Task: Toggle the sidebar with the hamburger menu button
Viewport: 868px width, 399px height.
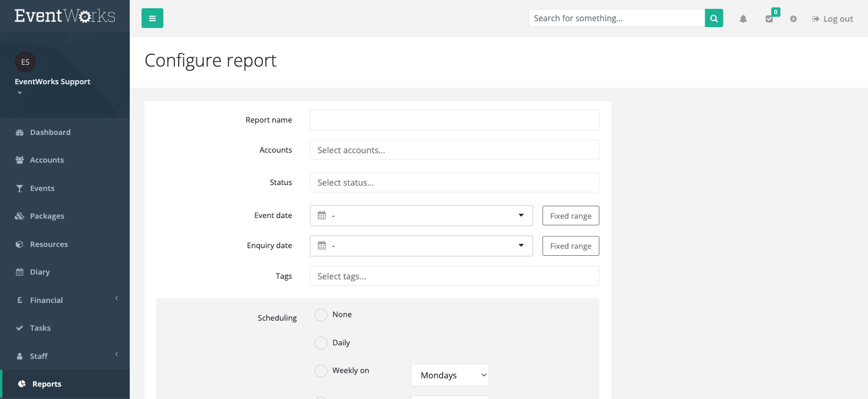Action: (152, 18)
